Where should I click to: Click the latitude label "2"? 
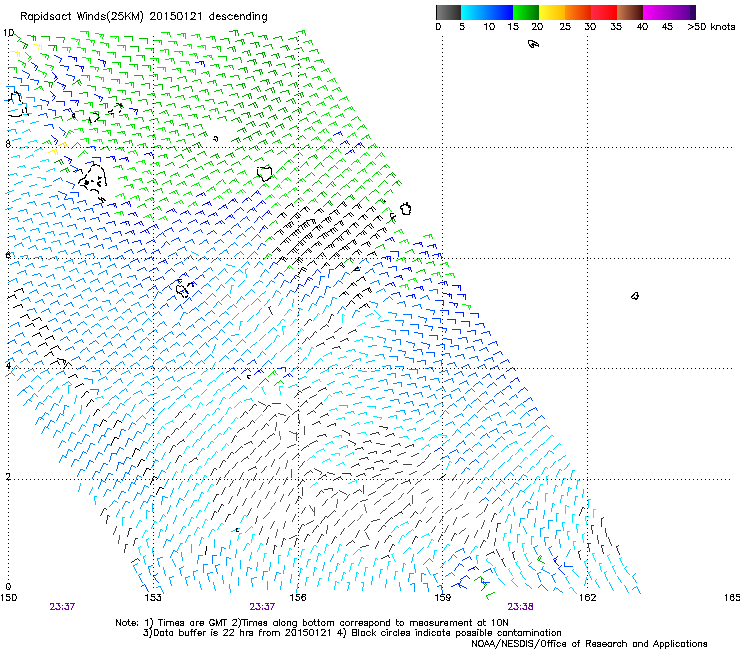tap(8, 476)
